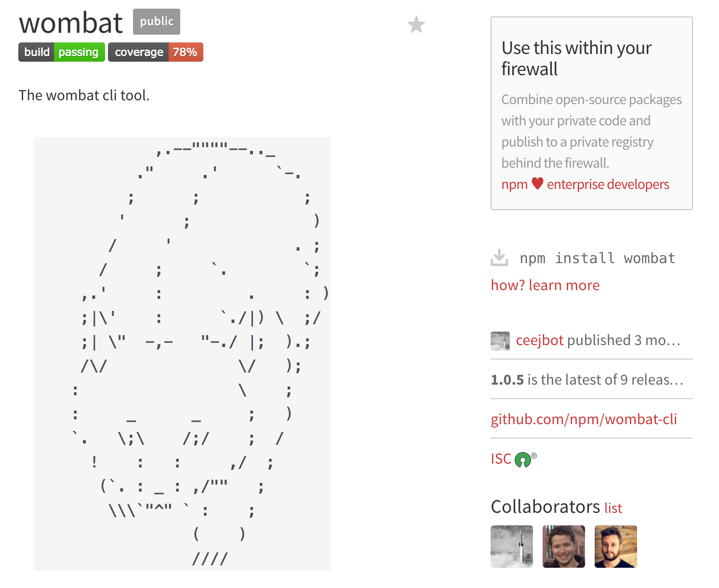Click the heart icon in npm enterprise line

[x=538, y=184]
